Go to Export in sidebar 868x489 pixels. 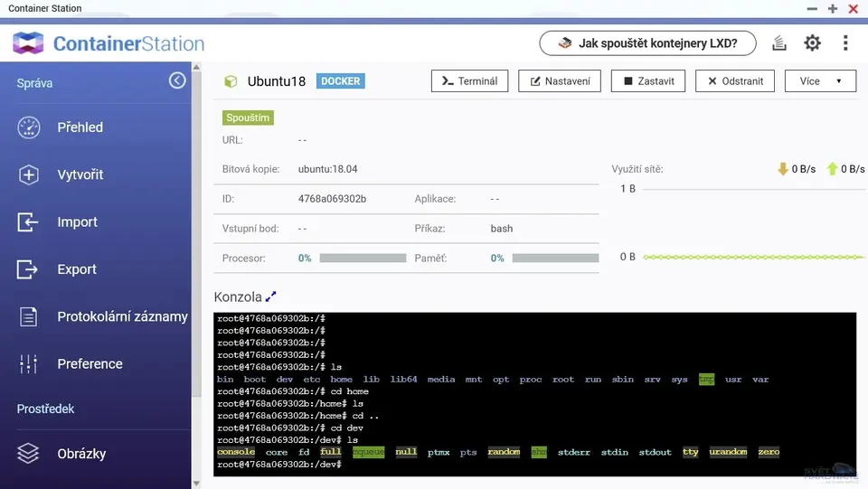(77, 269)
